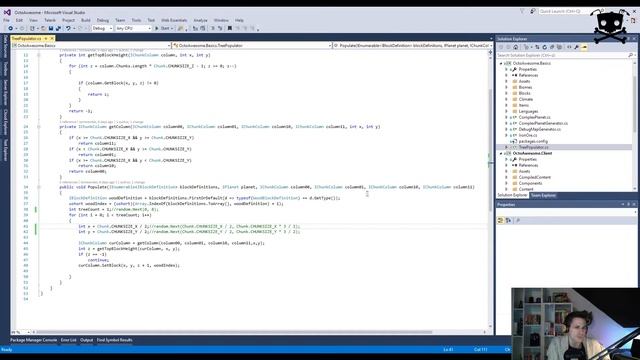Screen dimensions: 640x360
Task: Open the Error List tab
Action: pyautogui.click(x=69, y=340)
